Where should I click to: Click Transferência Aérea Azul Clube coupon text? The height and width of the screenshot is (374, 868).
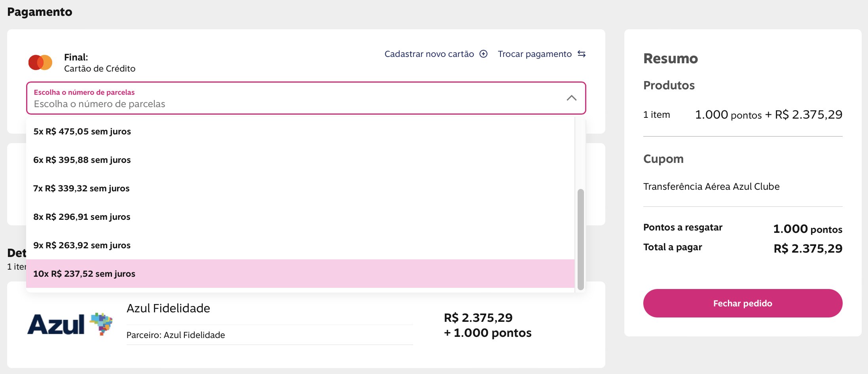coord(711,187)
